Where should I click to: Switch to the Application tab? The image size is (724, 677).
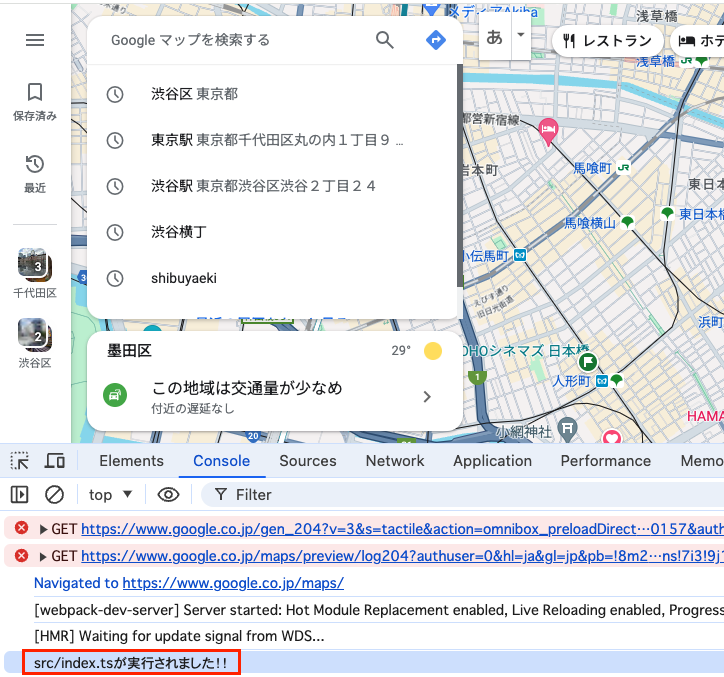[493, 461]
